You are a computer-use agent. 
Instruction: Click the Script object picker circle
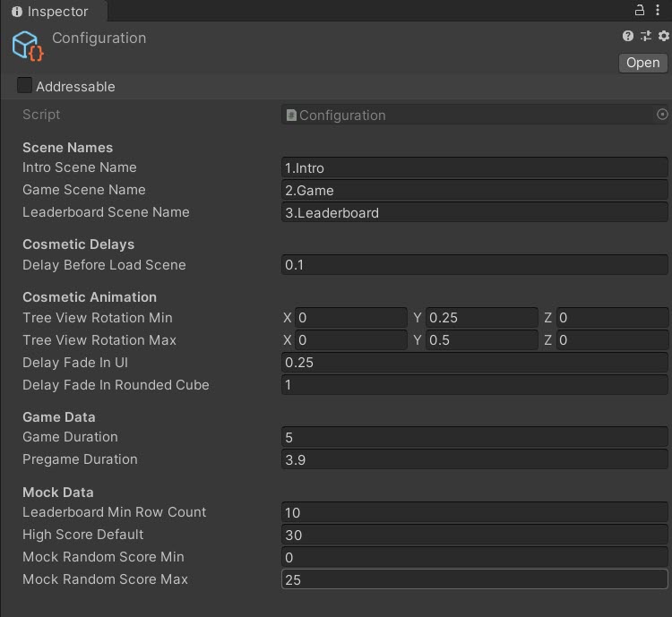click(662, 115)
